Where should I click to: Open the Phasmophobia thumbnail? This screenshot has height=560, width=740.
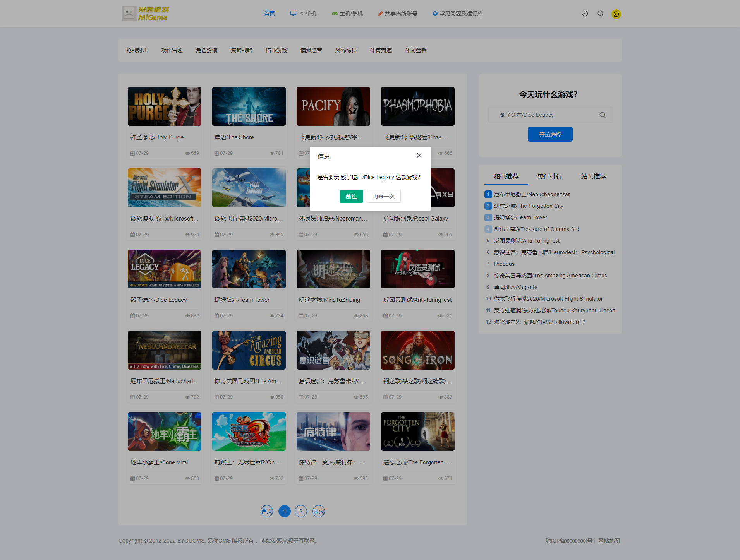tap(418, 106)
